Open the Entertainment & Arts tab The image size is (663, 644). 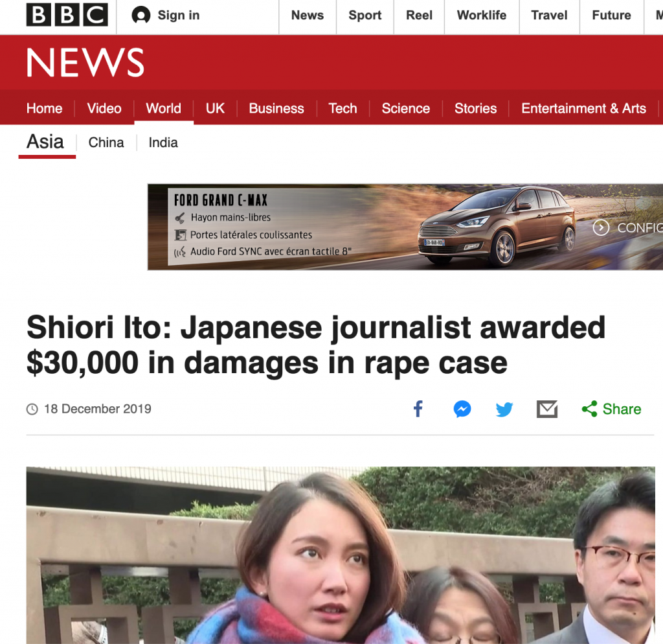coord(583,108)
